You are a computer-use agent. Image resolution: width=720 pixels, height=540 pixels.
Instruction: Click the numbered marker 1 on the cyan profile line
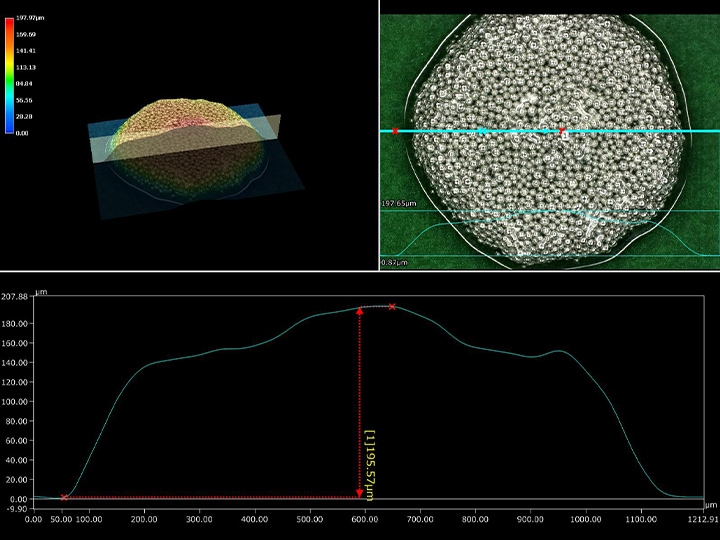564,133
